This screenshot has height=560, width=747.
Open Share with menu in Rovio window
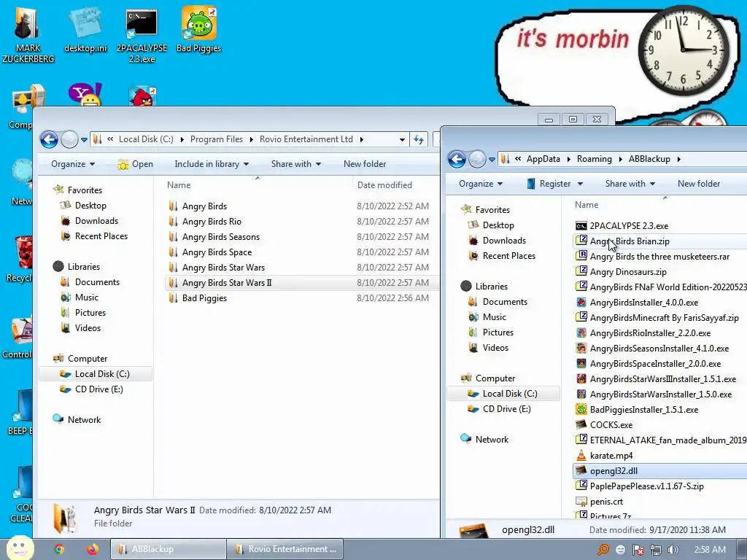[x=296, y=164]
